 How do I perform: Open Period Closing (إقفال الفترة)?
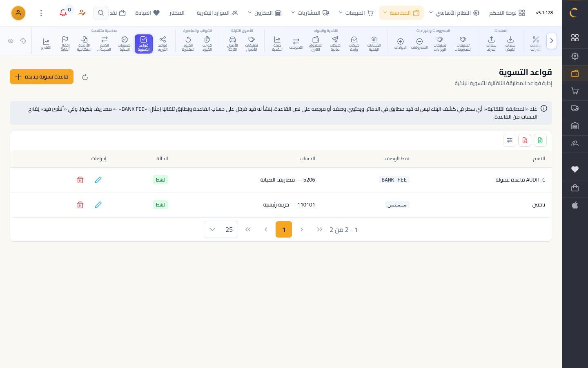[65, 44]
